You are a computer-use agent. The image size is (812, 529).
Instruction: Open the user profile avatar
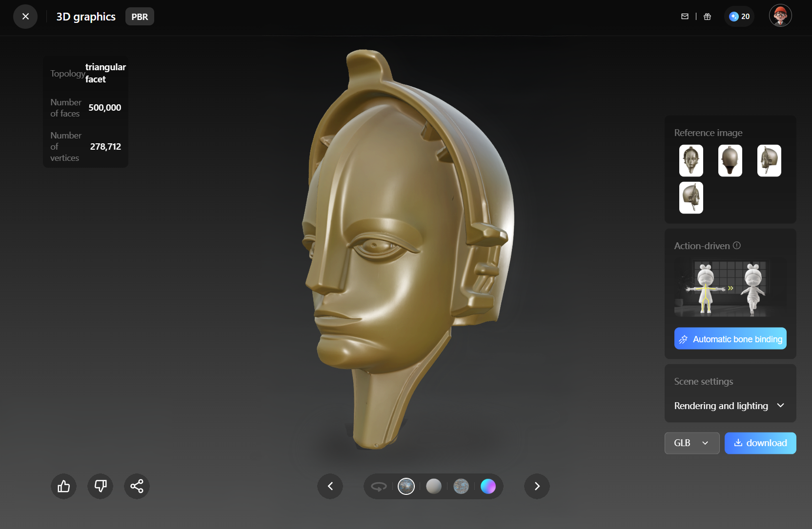(x=780, y=16)
